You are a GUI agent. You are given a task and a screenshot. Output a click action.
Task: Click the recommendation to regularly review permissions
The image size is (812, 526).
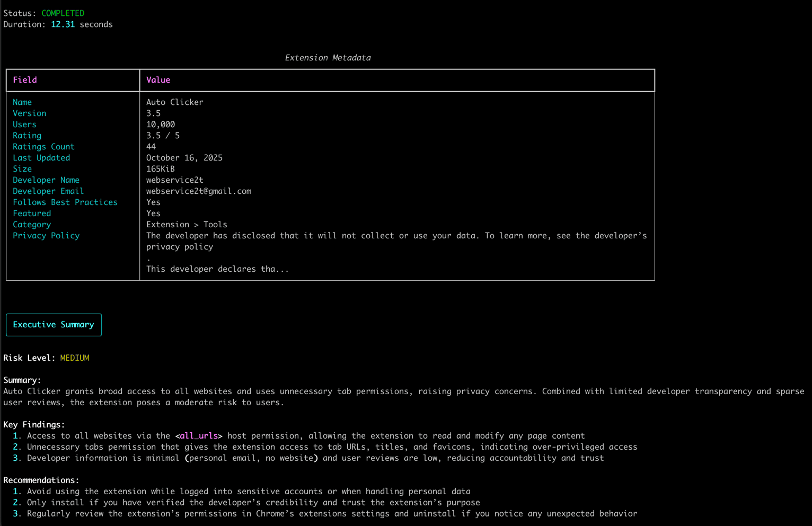[x=332, y=514]
